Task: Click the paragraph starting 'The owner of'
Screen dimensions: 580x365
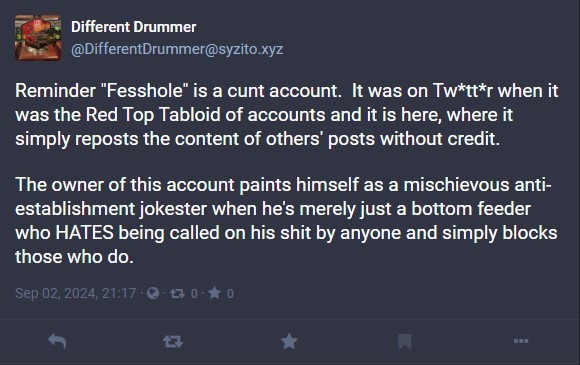Action: pyautogui.click(x=286, y=221)
